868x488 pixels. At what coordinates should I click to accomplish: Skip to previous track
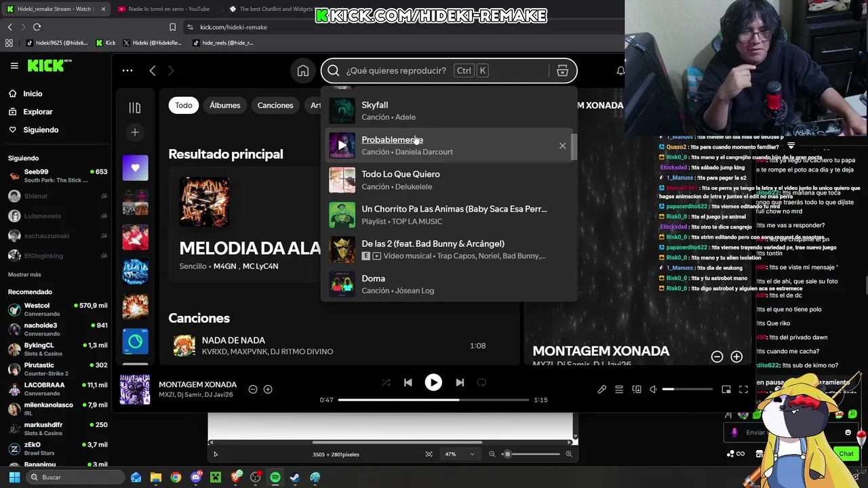(x=408, y=383)
